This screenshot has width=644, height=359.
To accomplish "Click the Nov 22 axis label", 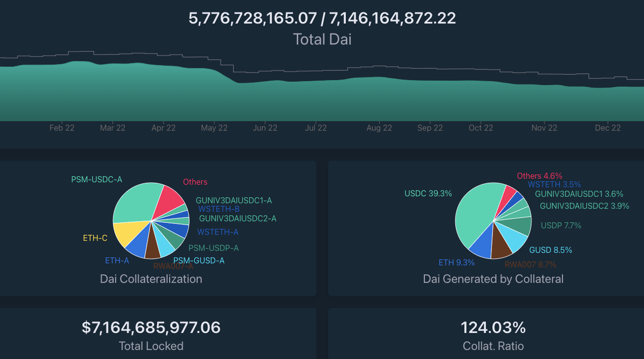I will click(544, 128).
